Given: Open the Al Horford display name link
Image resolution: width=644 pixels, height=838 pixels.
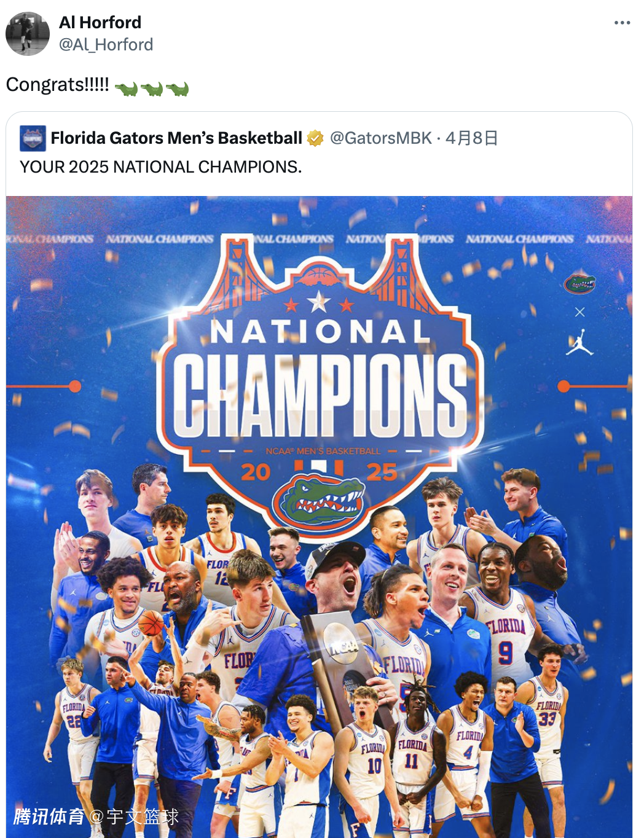Looking at the screenshot, I should tap(100, 23).
